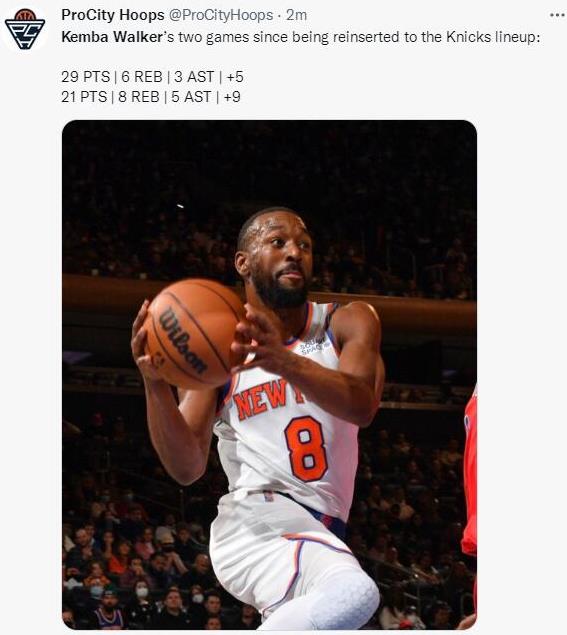Click the '29 PTS | 6 REB' stat line
567x635 pixels.
(152, 77)
